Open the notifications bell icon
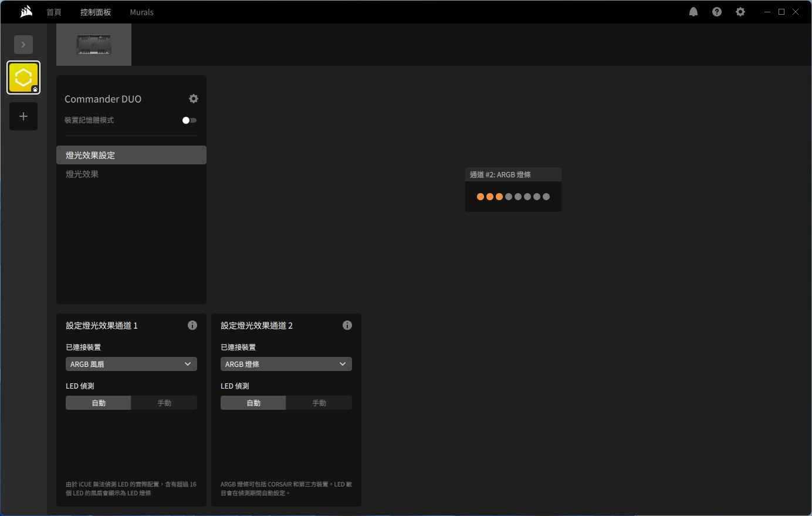812x516 pixels. [x=693, y=12]
